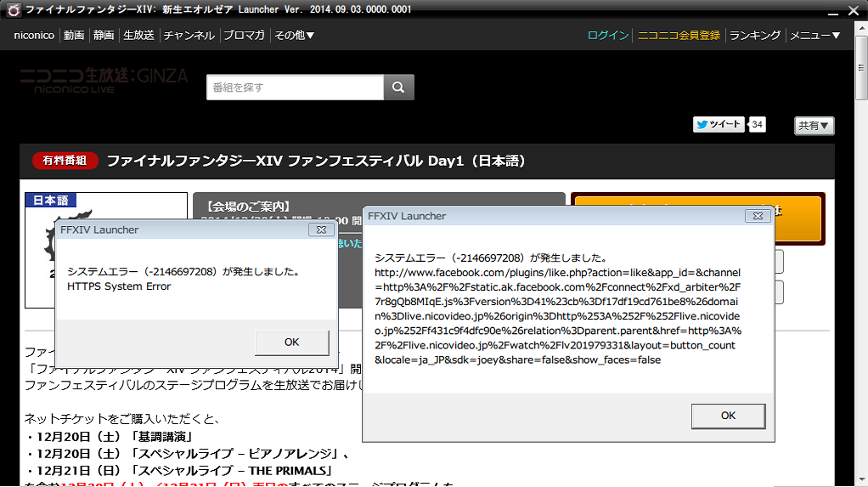Click scrollbar up arrow

click(x=861, y=28)
